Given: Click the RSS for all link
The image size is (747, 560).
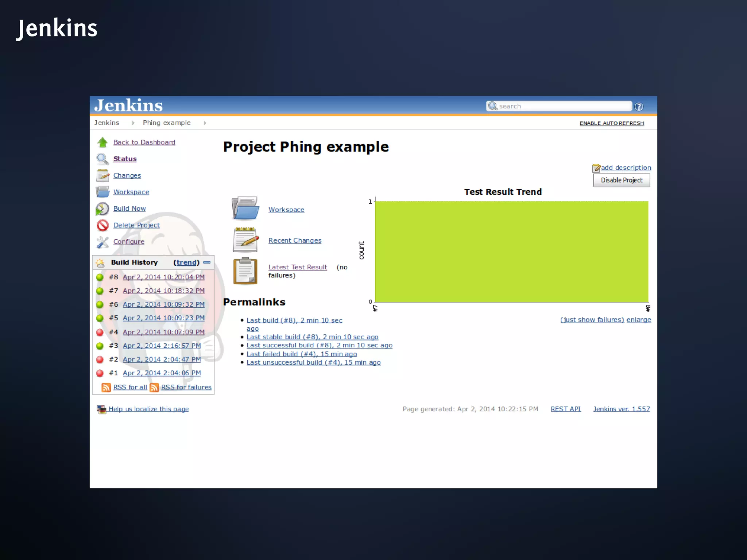Looking at the screenshot, I should pos(130,387).
